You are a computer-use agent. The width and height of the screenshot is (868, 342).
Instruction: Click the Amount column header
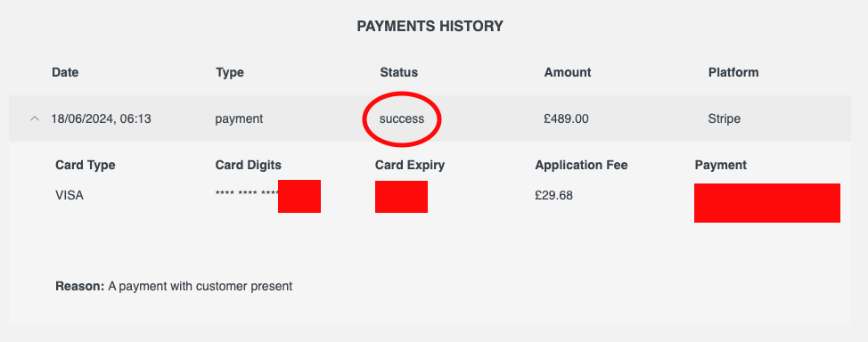pyautogui.click(x=568, y=72)
